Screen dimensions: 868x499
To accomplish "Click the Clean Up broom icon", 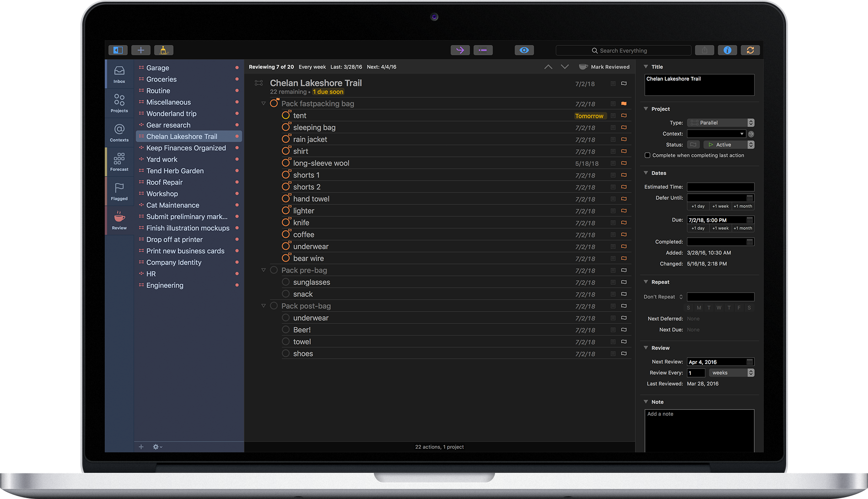I will [x=163, y=50].
